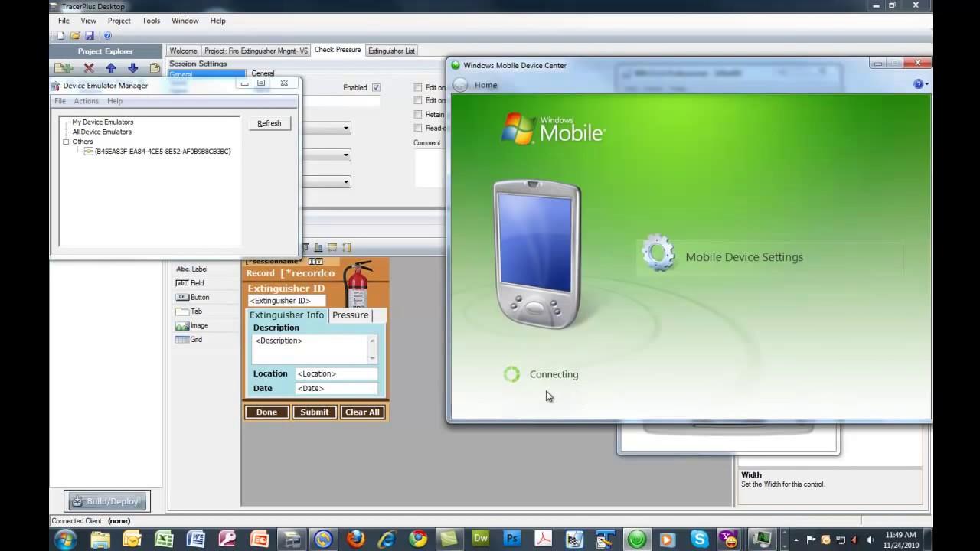Open Google Chrome from the taskbar
This screenshot has width=980, height=551.
pos(418,539)
